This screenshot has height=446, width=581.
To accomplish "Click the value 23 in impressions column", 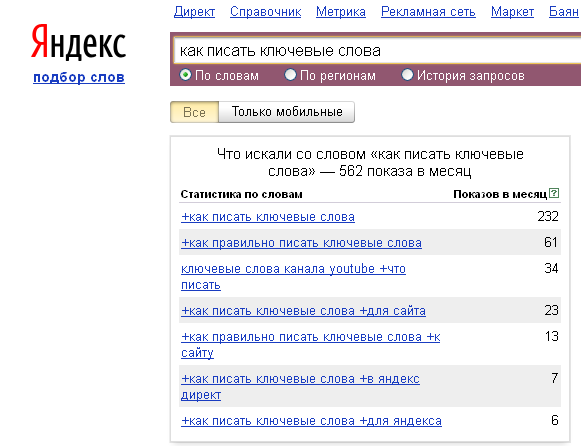I will (551, 310).
